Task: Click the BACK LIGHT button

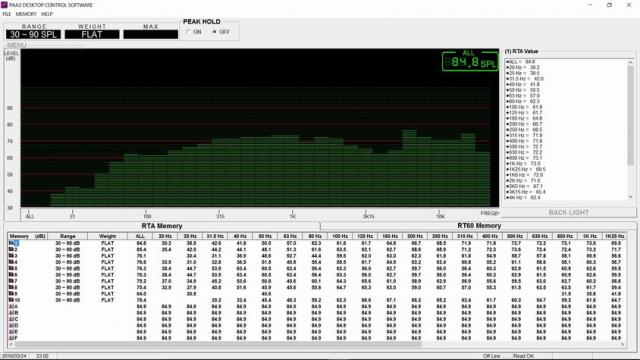Action: click(569, 213)
